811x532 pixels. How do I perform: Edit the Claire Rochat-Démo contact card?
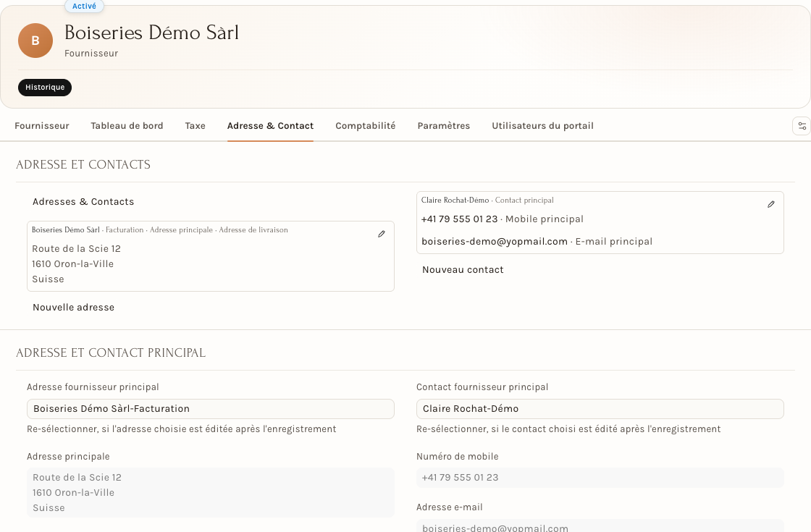click(x=770, y=205)
